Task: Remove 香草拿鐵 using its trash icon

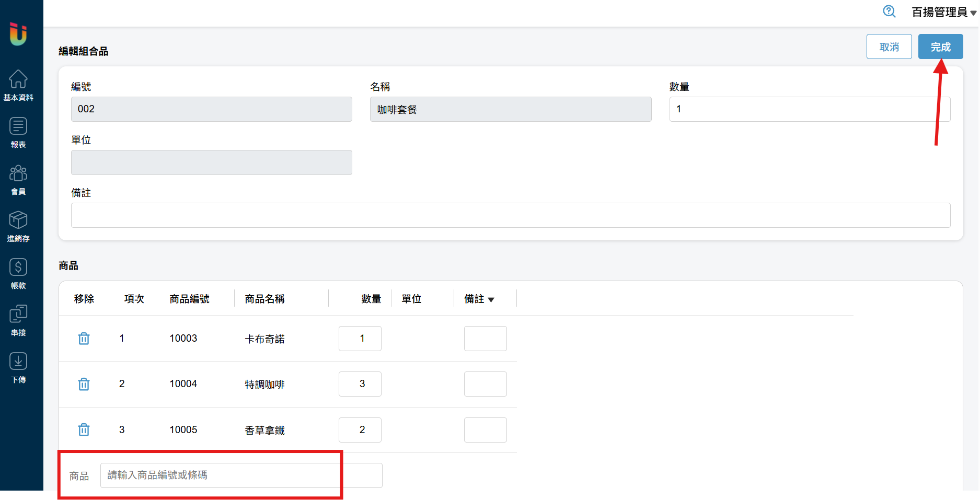Action: [84, 430]
